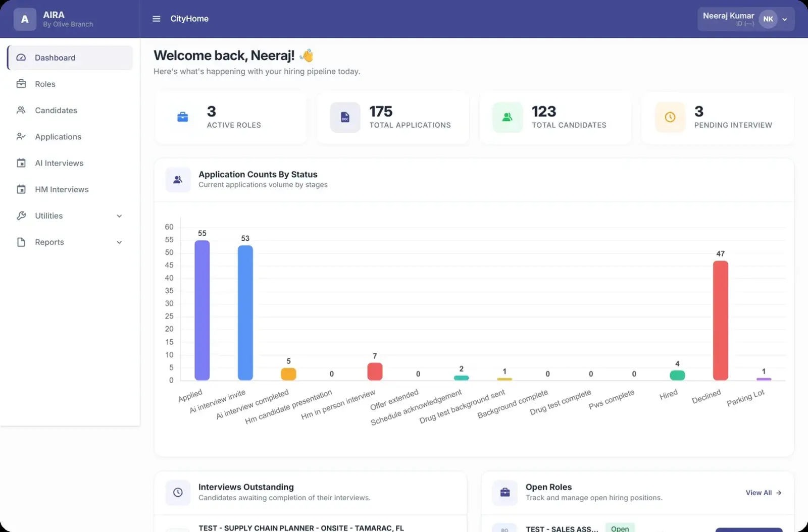Click the Utilities wrench icon in the sidebar
The width and height of the screenshot is (808, 532).
pos(21,216)
